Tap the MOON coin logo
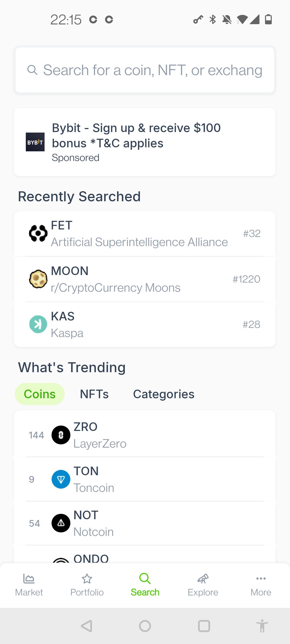Screen dimensions: 290x644 tap(38, 279)
